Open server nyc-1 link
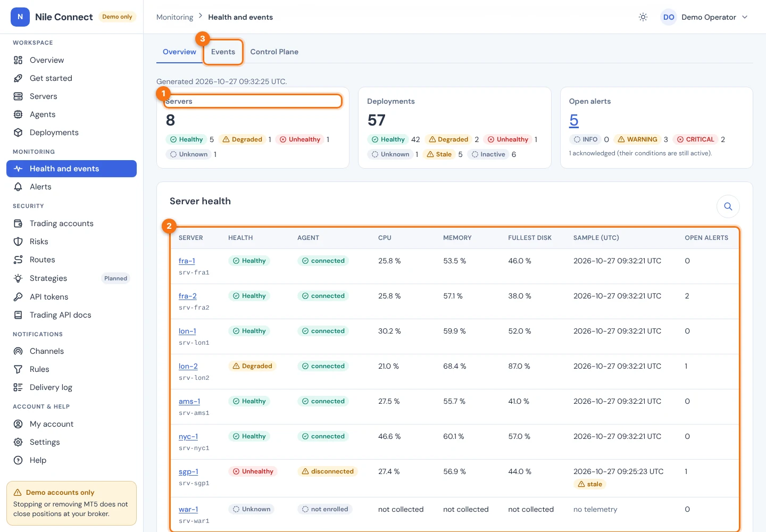Viewport: 766px width, 532px height. tap(188, 436)
